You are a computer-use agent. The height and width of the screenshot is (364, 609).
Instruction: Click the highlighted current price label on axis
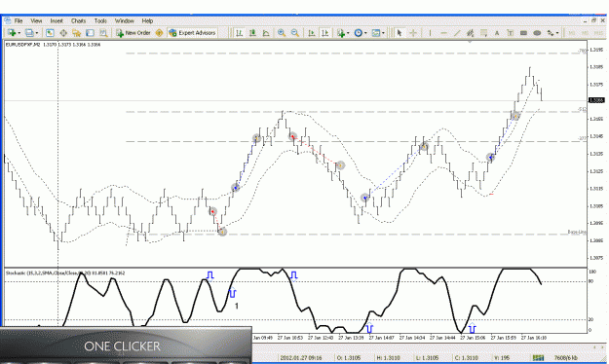pyautogui.click(x=597, y=100)
